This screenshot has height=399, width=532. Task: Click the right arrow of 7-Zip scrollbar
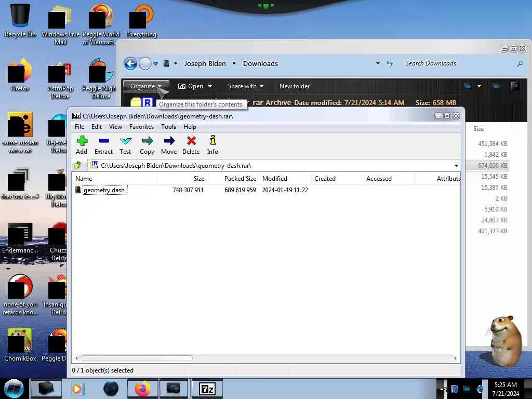tap(455, 358)
